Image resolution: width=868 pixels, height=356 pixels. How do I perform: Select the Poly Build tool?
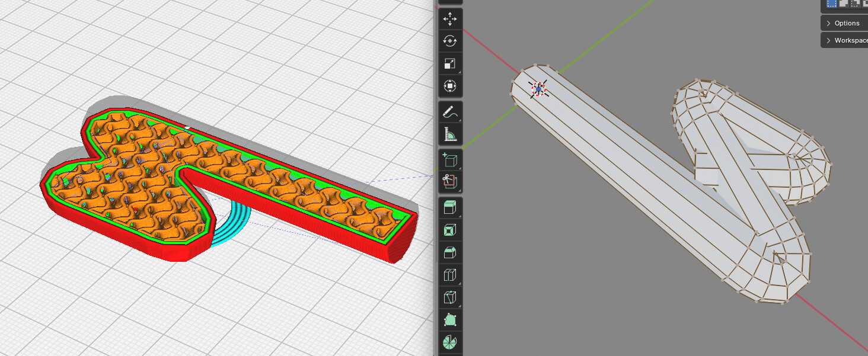point(450,320)
